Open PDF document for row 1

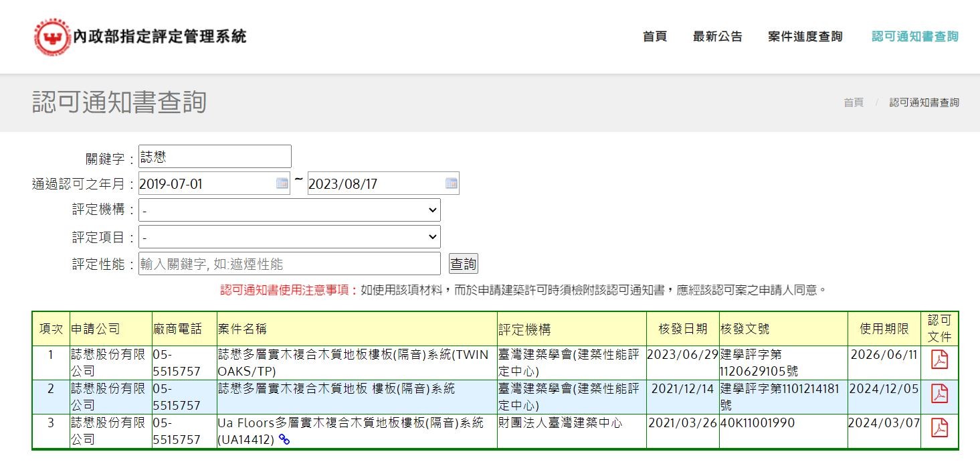940,360
